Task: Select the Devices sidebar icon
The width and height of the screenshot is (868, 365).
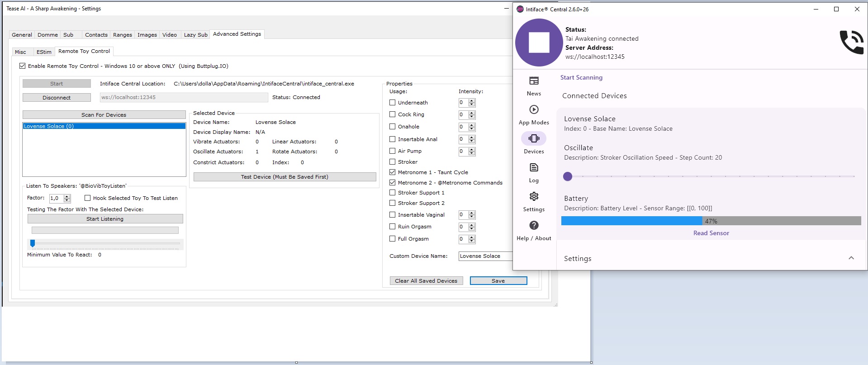Action: (x=534, y=138)
